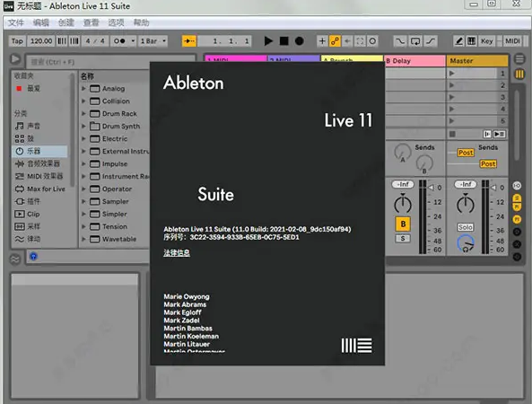The height and width of the screenshot is (404, 532).
Task: Select the Simpler instrument entry
Action: click(x=114, y=215)
